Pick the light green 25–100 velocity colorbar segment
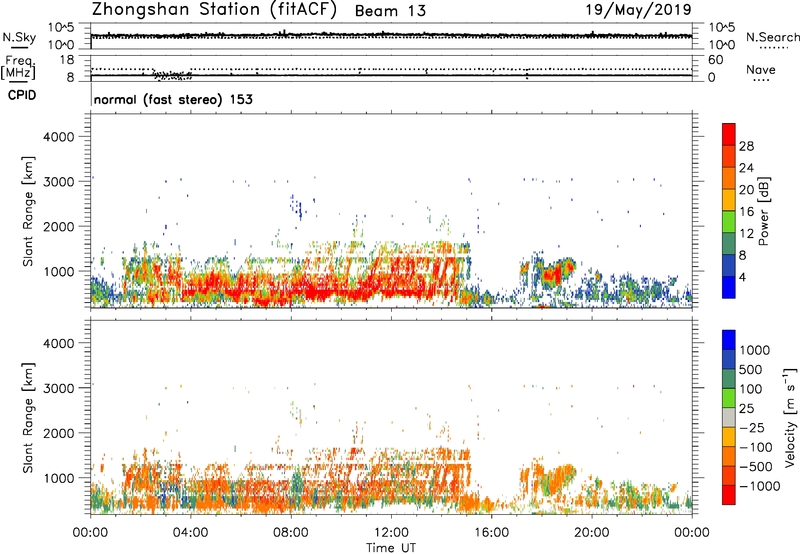 [729, 398]
